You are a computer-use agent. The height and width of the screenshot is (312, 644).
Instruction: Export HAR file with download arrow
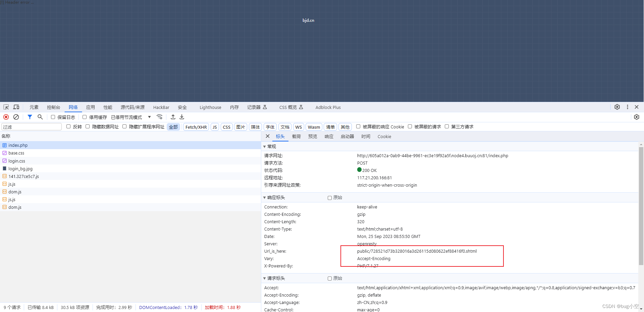tap(182, 117)
